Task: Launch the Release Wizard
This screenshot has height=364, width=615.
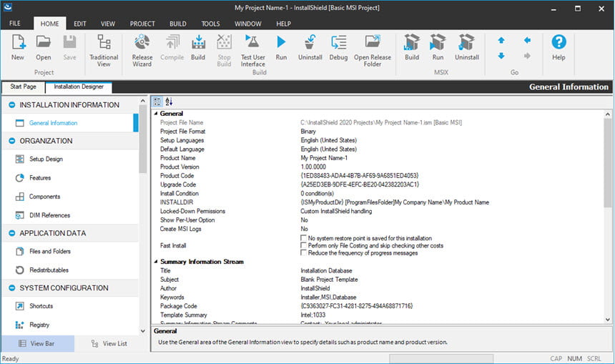Action: click(142, 50)
